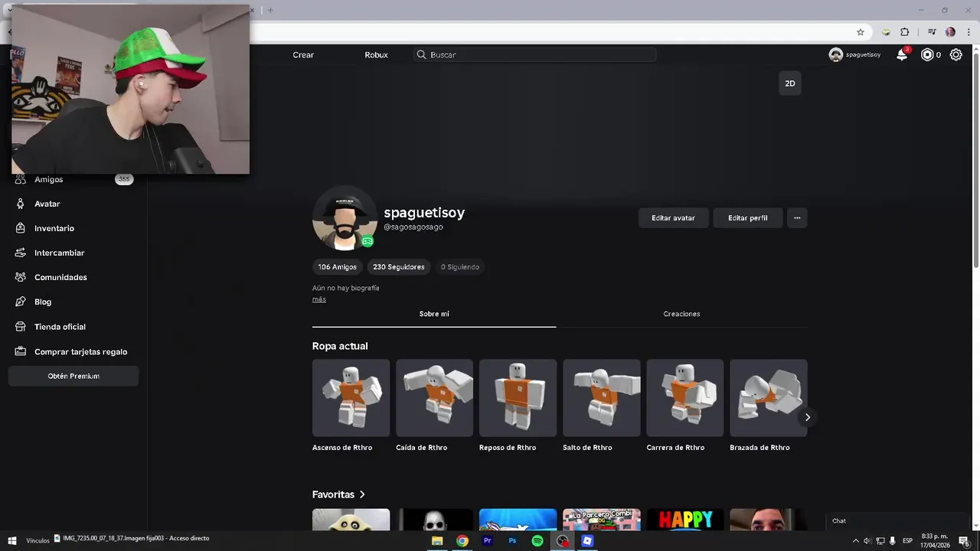Click the ESP language indicator in taskbar

coord(907,540)
